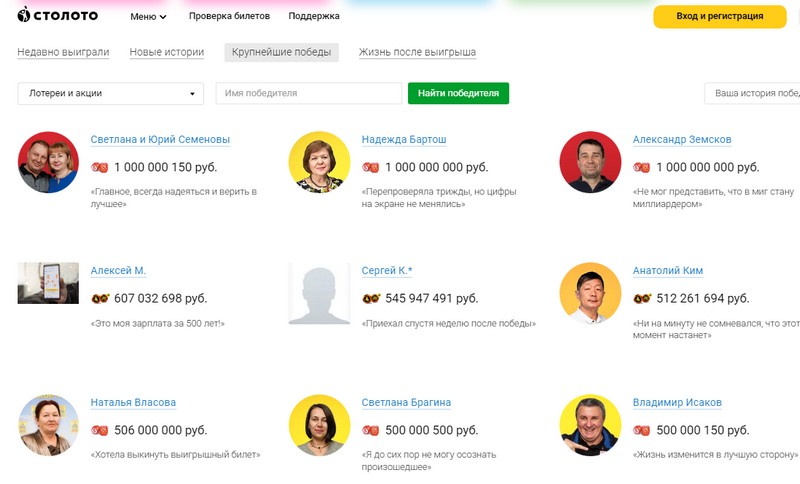Click lottery icon beside 500 000 500 руб.
This screenshot has height=484, width=800.
point(370,430)
